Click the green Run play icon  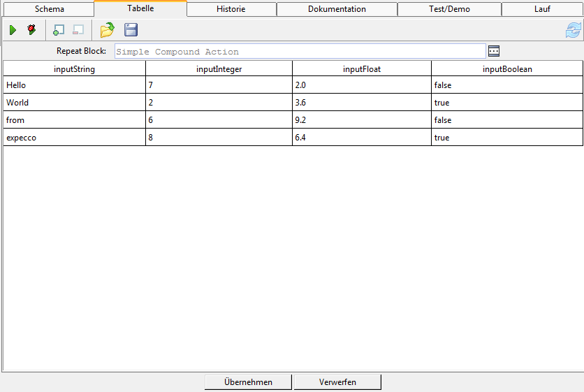[x=13, y=30]
